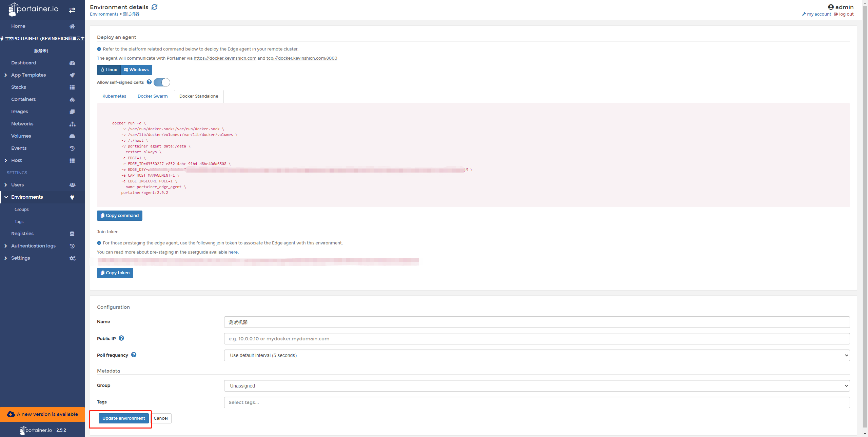
Task: Click the refresh icon beside Environment details
Action: 155,7
